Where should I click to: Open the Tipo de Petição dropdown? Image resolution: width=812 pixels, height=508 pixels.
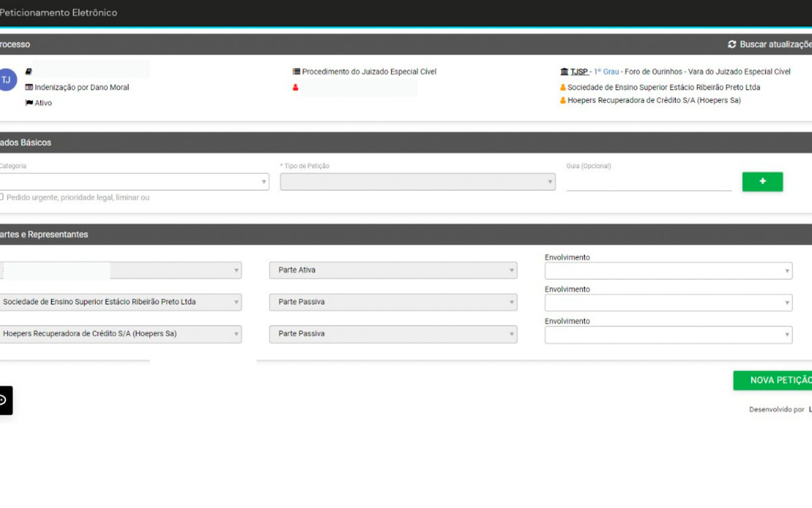pyautogui.click(x=417, y=182)
